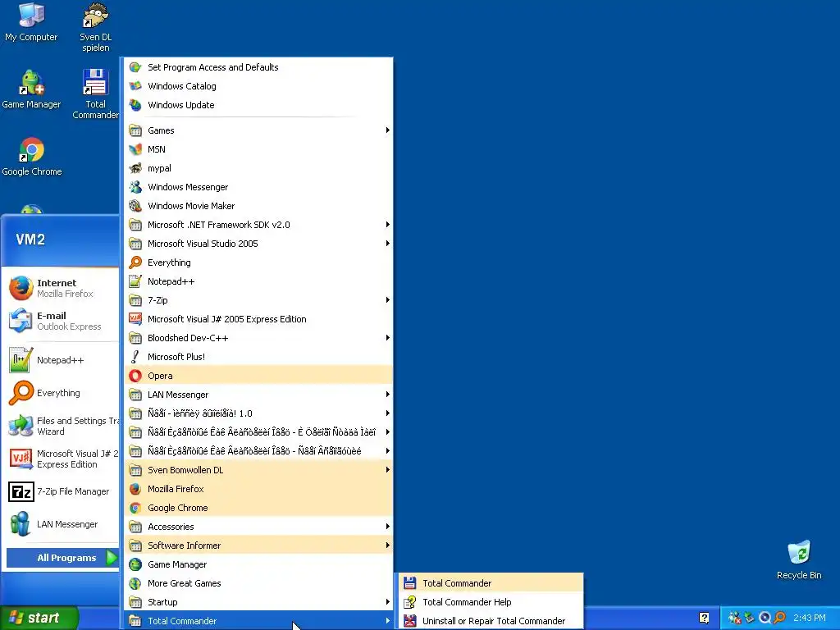Select Uninstall or Repair Total Commander
This screenshot has width=840, height=630.
click(491, 621)
